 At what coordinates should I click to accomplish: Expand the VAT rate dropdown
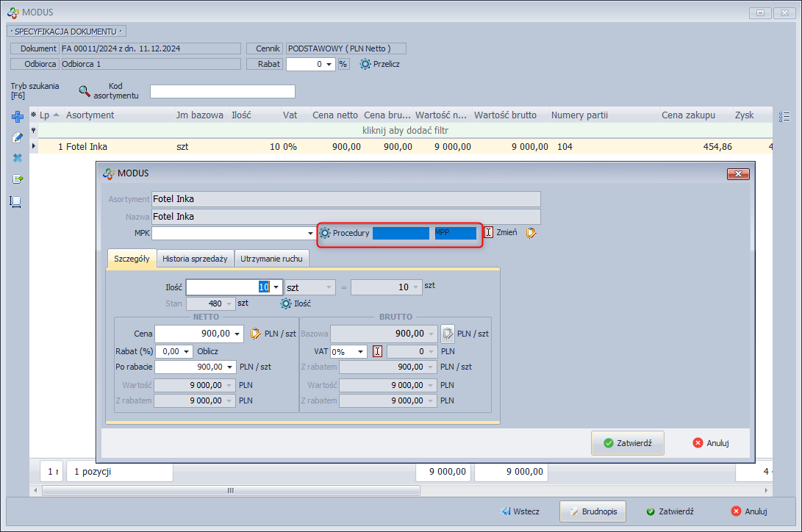361,351
